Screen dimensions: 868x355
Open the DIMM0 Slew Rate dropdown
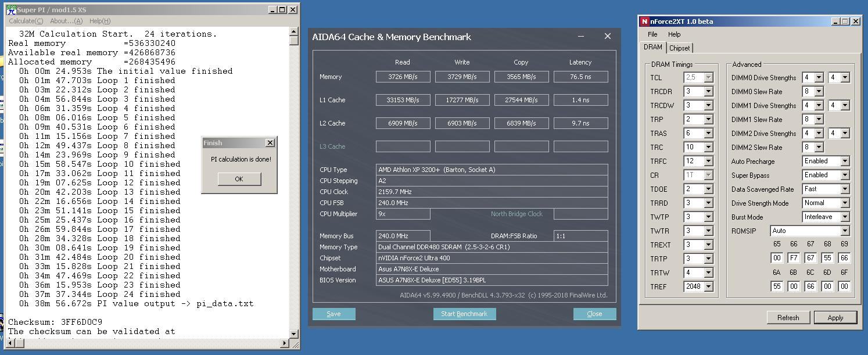(819, 91)
